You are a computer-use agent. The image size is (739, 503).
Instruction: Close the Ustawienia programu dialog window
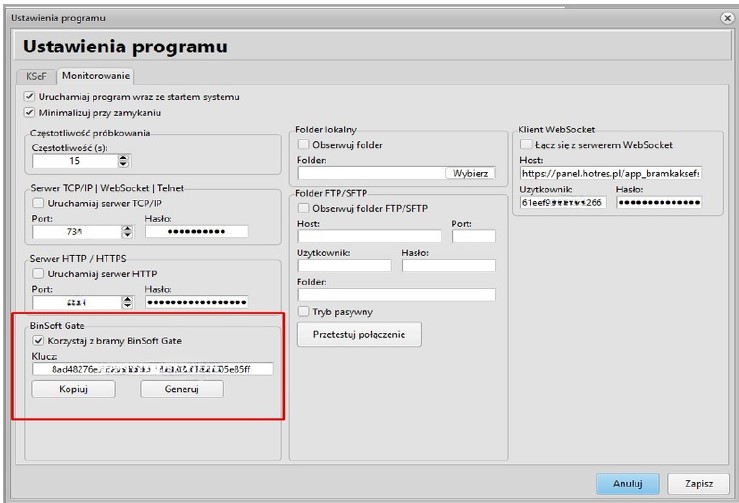[x=726, y=18]
